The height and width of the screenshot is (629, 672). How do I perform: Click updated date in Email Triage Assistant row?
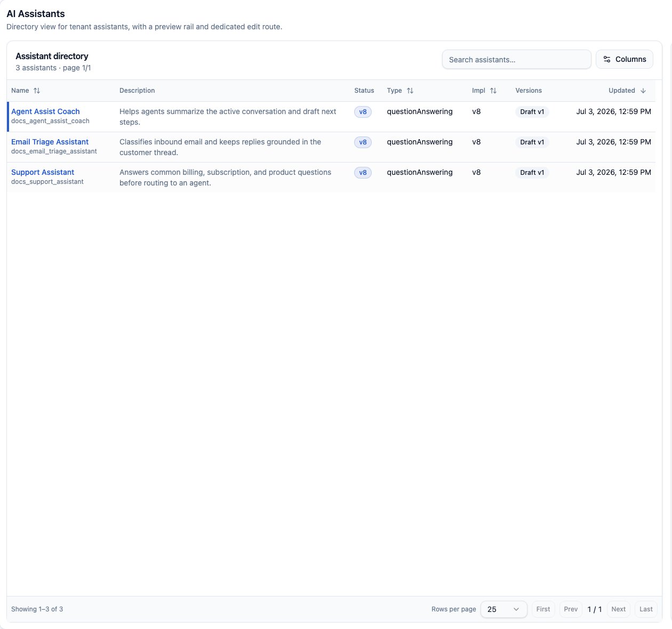(614, 142)
